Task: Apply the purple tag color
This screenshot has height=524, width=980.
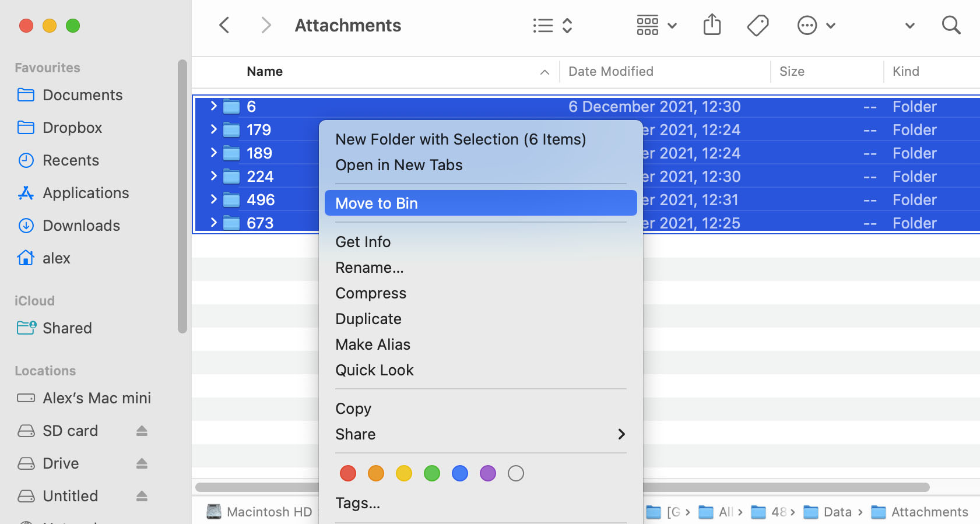Action: (x=488, y=473)
